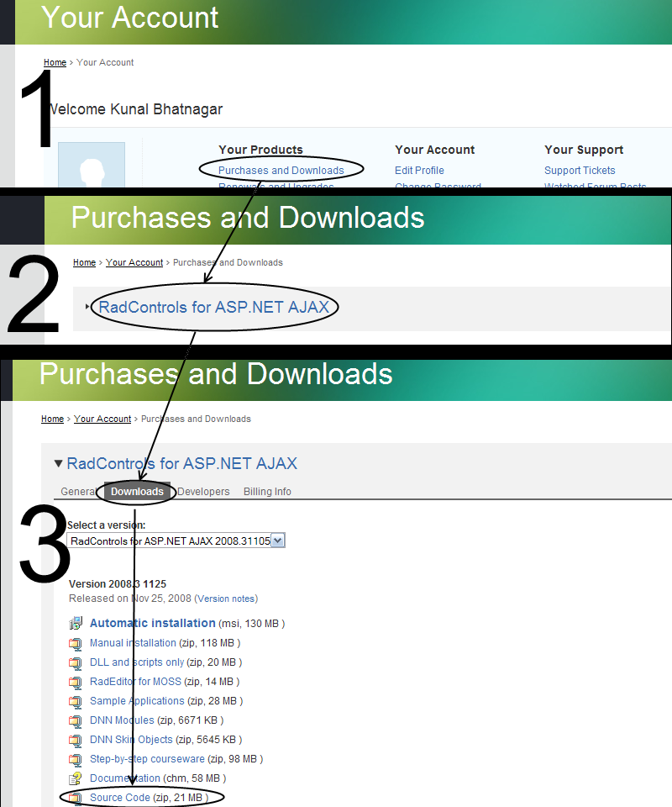Click the zip icon beside DNN Modules
Image resolution: width=672 pixels, height=807 pixels.
[x=76, y=720]
